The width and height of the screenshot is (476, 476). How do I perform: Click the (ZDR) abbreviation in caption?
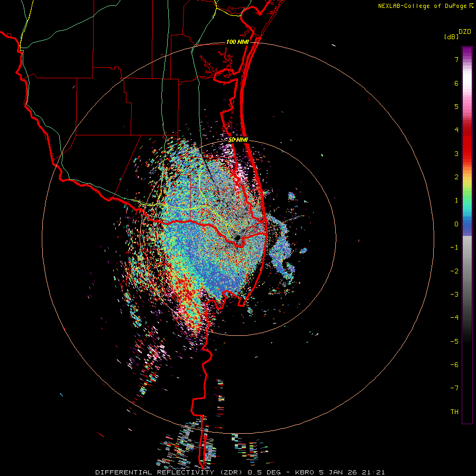point(230,472)
